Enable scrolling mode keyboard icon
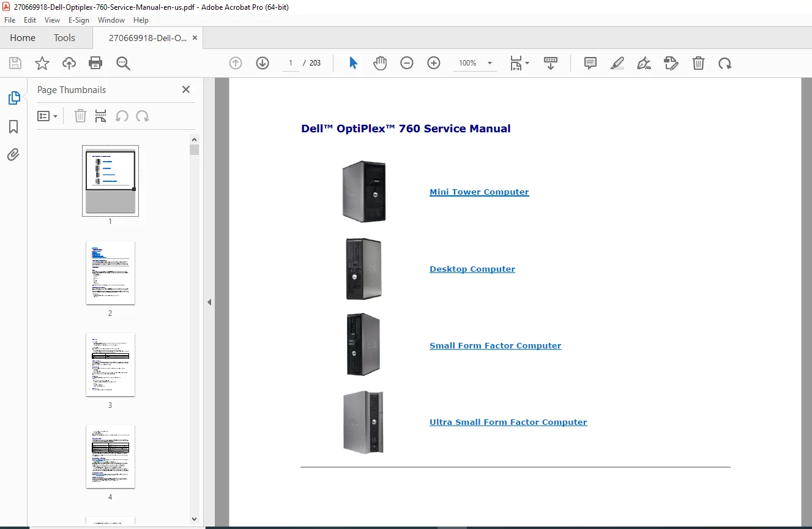This screenshot has width=812, height=529. (x=551, y=63)
